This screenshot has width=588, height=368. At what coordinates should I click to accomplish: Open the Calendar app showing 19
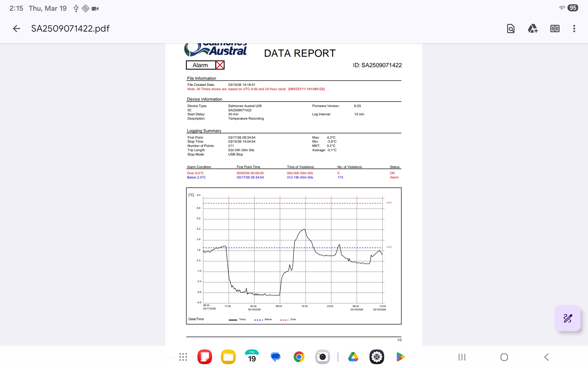pos(252,357)
